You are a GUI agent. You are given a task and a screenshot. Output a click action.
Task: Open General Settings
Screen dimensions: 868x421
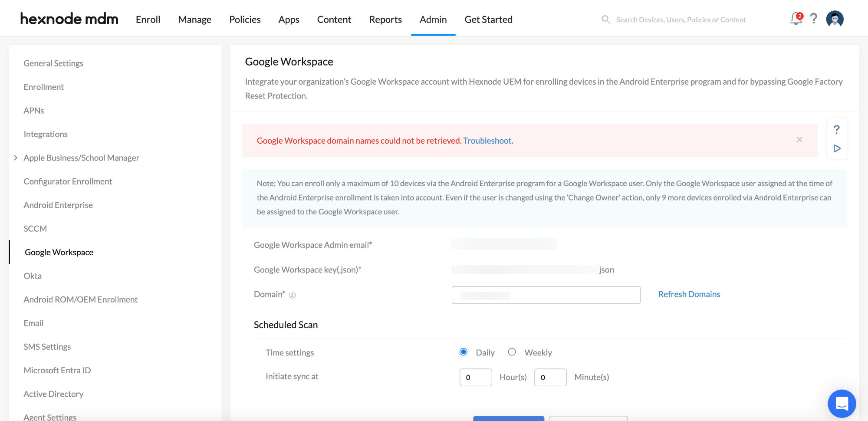coord(53,63)
